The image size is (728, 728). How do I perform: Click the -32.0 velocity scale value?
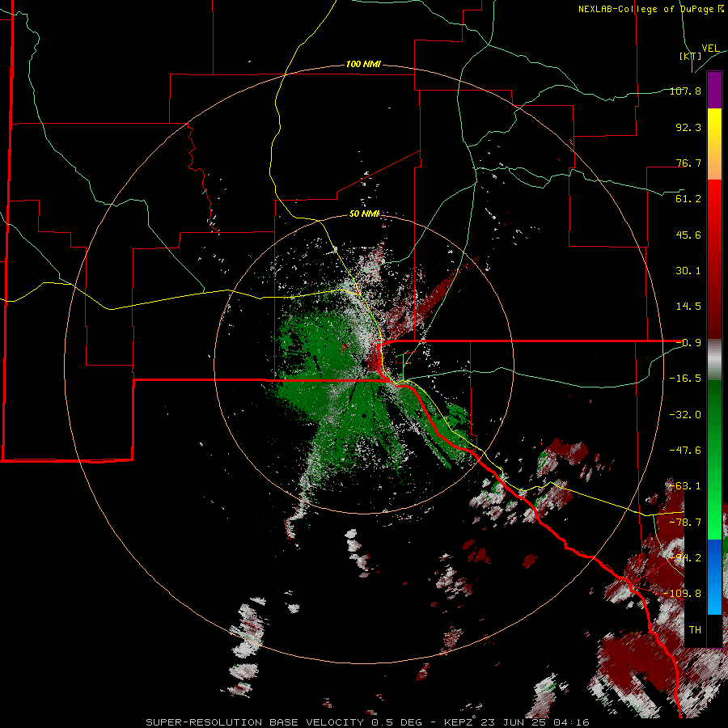click(x=685, y=415)
